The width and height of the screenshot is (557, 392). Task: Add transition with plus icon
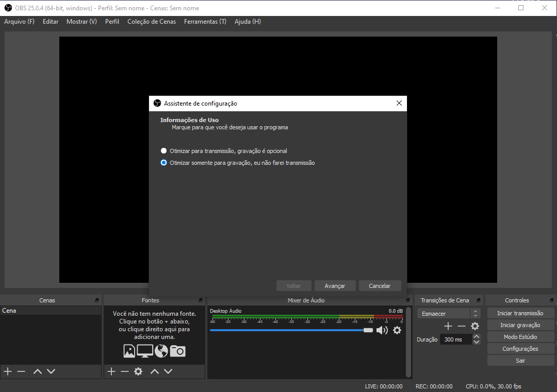point(448,326)
